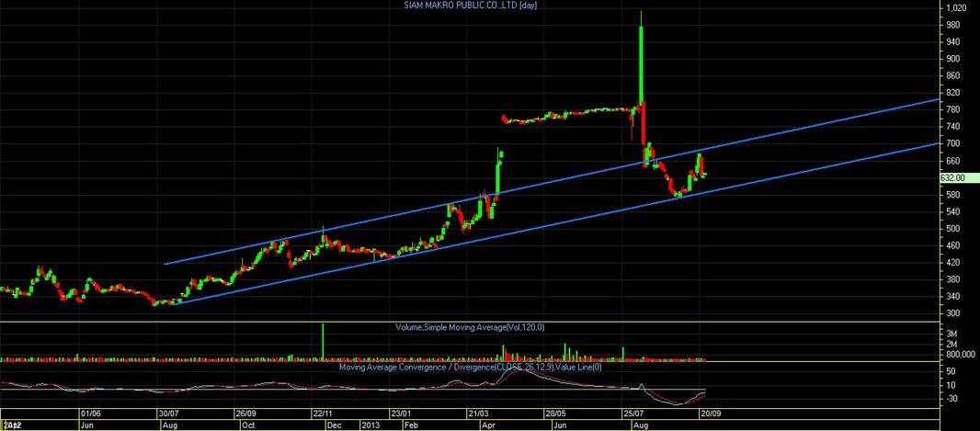Click the 500 price axis label
This screenshot has height=431, width=980.
[x=953, y=229]
